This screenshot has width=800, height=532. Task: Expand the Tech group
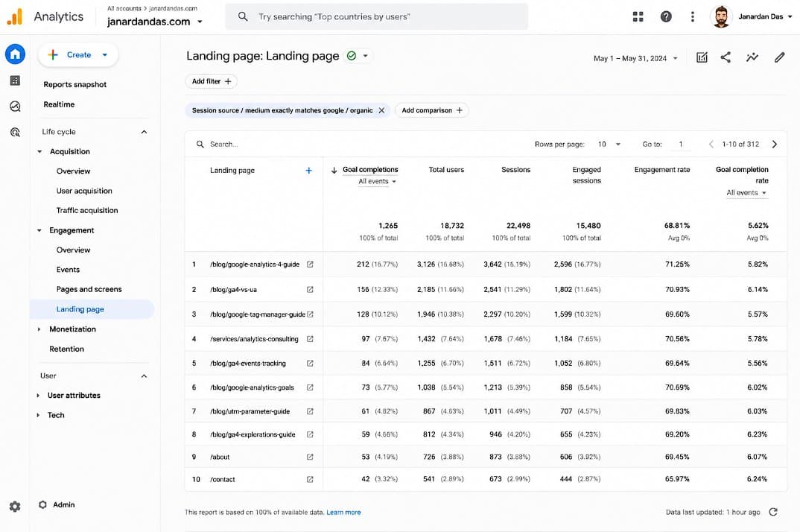38,415
